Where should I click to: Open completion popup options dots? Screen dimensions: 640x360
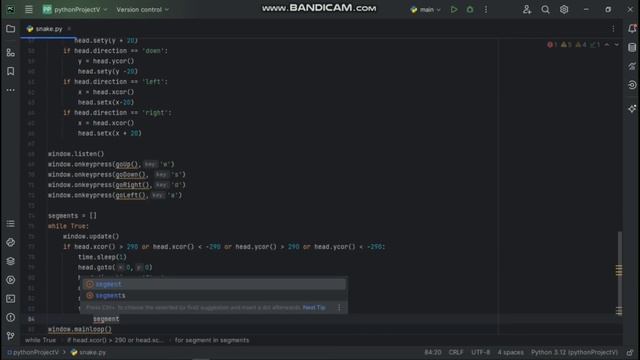339,308
